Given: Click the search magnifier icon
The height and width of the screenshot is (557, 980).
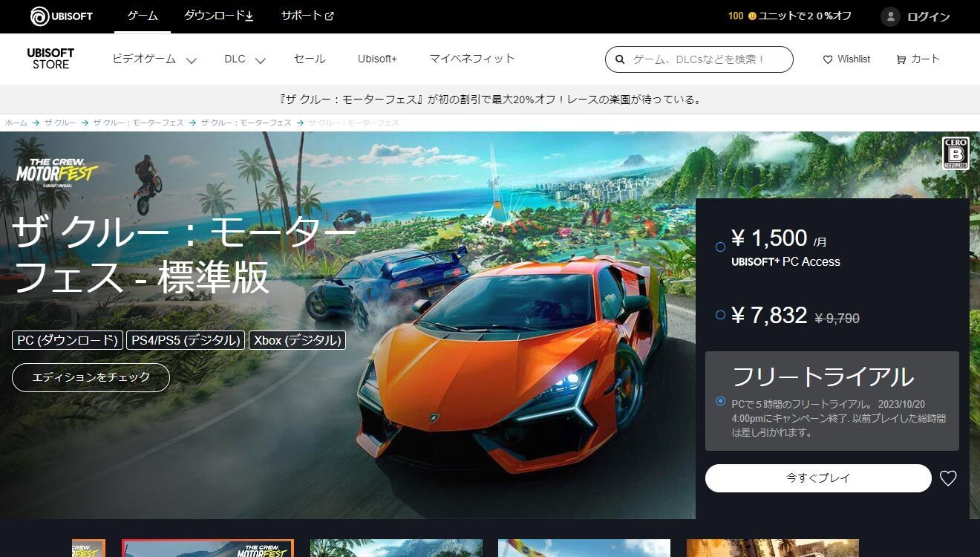Looking at the screenshot, I should pyautogui.click(x=620, y=59).
